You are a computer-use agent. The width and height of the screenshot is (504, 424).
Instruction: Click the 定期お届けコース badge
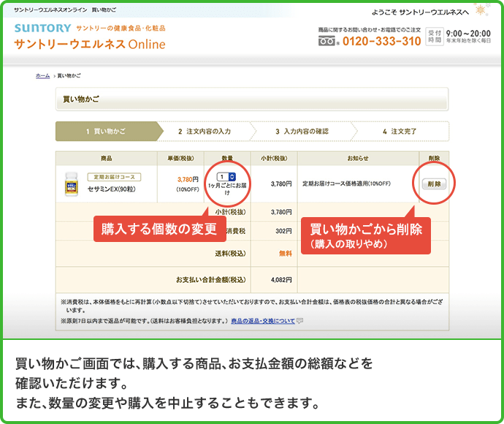114,177
